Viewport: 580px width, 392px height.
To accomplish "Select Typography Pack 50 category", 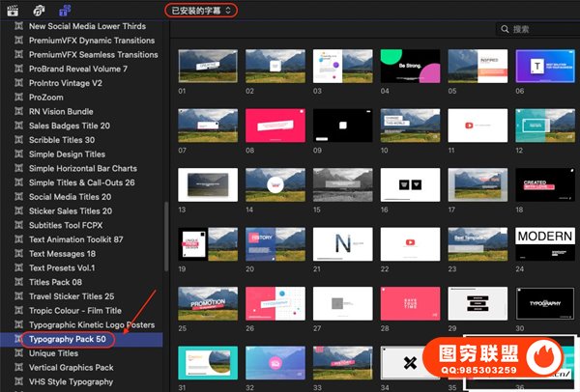I will pyautogui.click(x=69, y=340).
